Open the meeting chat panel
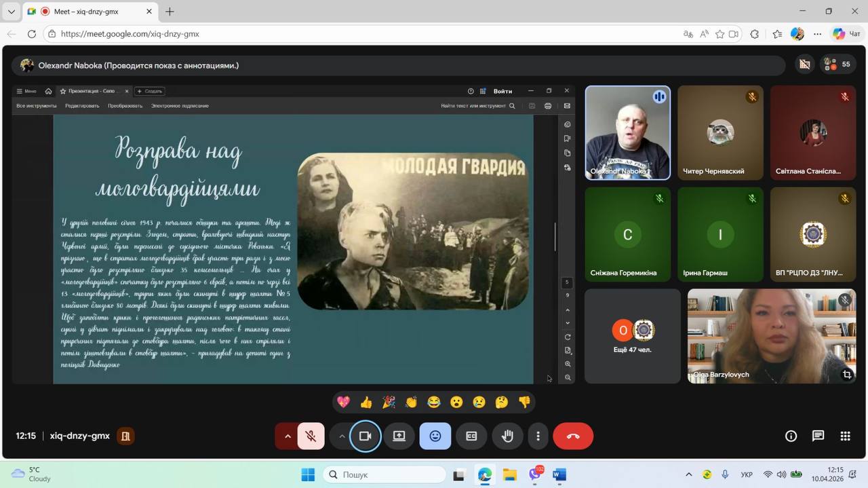This screenshot has width=868, height=488. tap(818, 436)
